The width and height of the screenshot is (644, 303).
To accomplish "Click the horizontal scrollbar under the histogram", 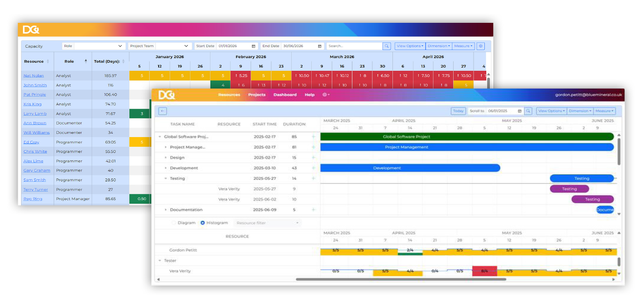I will coord(400,279).
